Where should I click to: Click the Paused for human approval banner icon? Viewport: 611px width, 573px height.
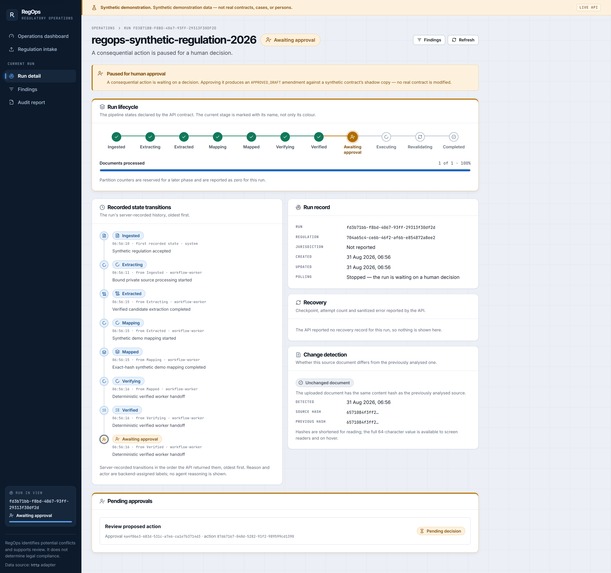point(100,73)
